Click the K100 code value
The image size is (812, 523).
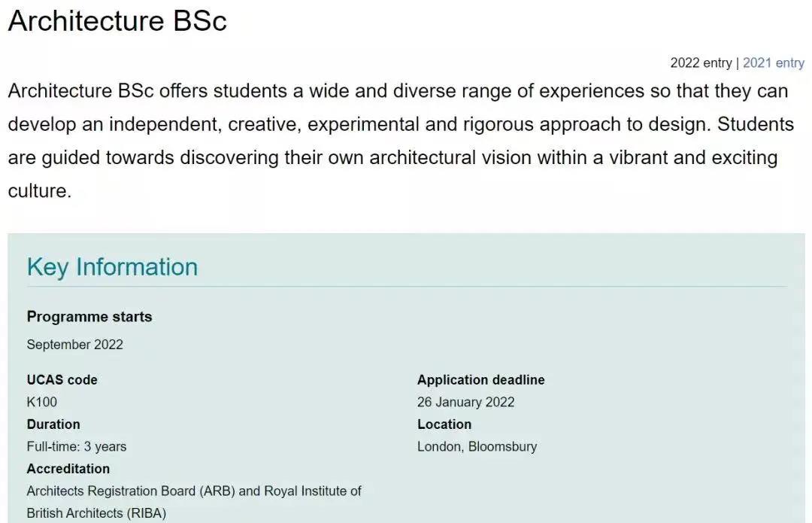pyautogui.click(x=42, y=403)
